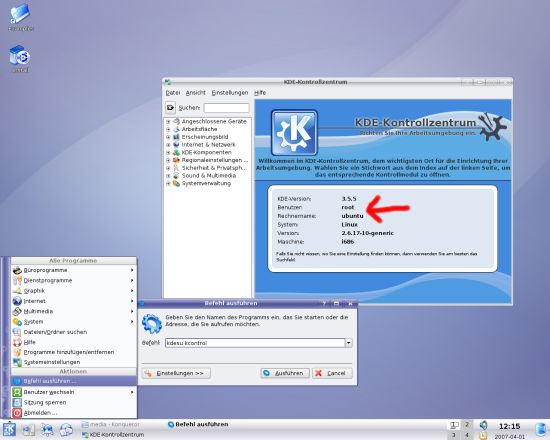Expand the Arbeitsfläche tree node
The height and width of the screenshot is (440, 550).
(168, 129)
